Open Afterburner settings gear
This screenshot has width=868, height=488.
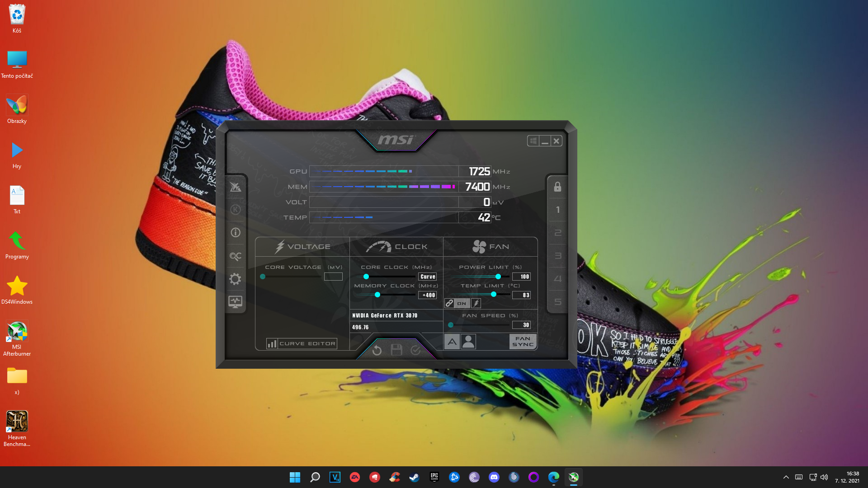235,279
